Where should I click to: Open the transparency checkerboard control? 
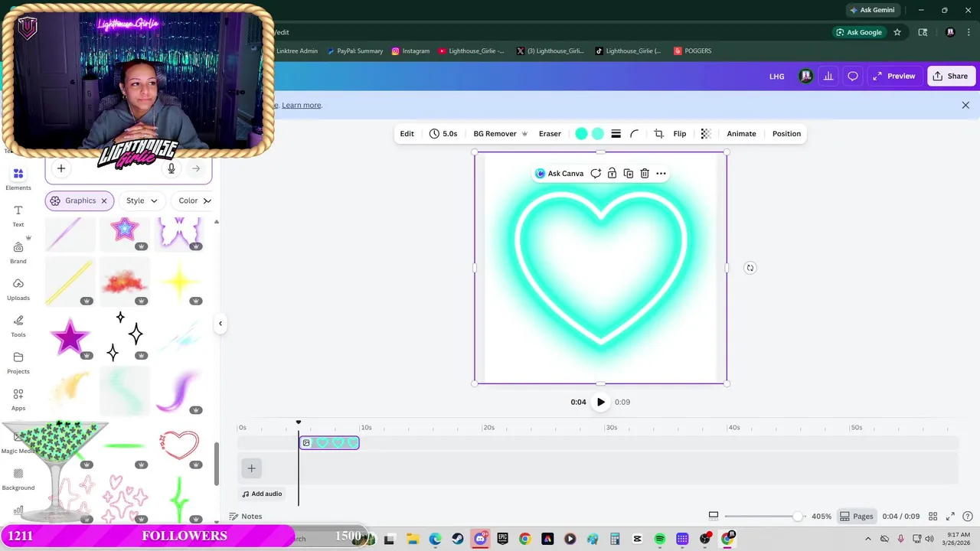[706, 134]
